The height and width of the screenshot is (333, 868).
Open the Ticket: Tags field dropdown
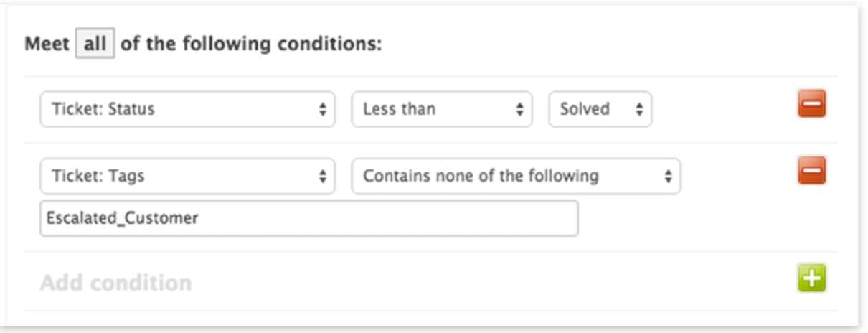pos(187,176)
